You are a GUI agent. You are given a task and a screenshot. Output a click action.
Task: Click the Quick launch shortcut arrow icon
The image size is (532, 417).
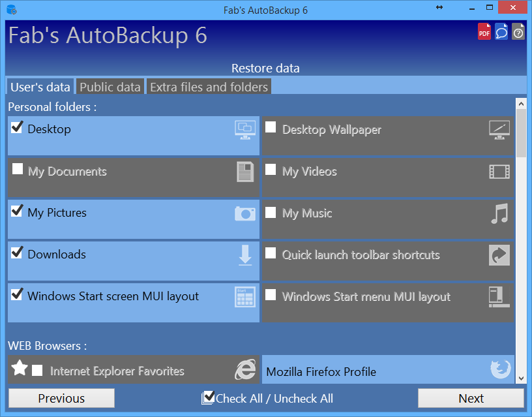pos(499,255)
